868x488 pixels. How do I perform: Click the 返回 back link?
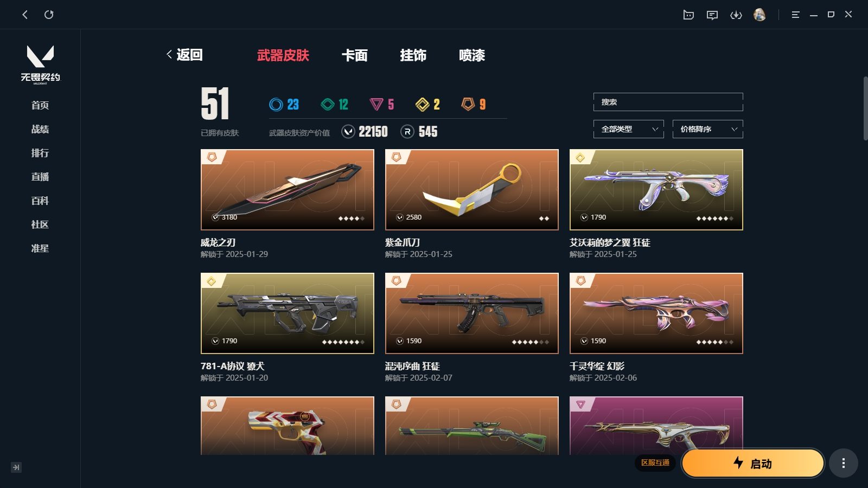point(184,55)
